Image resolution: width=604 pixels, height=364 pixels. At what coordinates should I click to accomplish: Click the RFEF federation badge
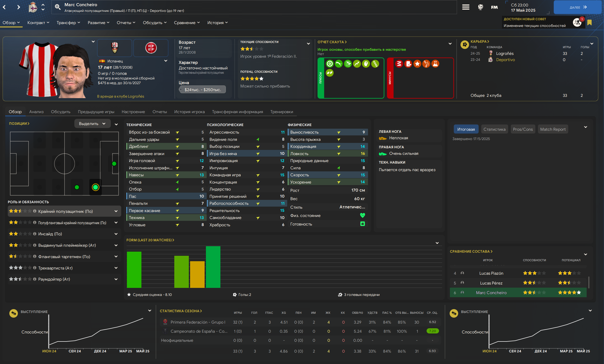click(x=151, y=48)
